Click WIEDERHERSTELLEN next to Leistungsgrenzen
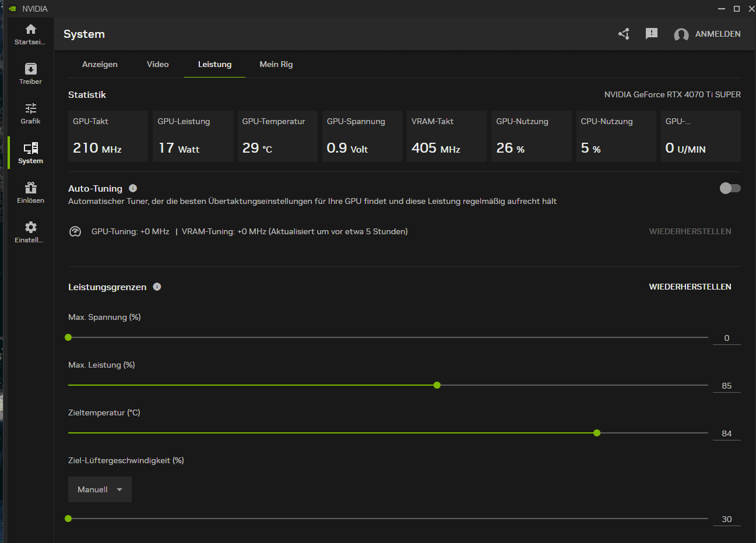Screen dimensions: 756x543 tap(690, 287)
